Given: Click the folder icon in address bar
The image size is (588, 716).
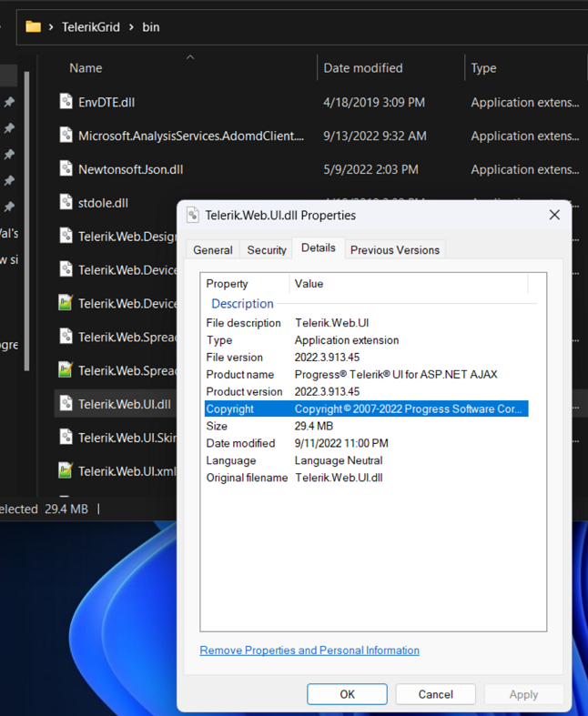Looking at the screenshot, I should click(x=33, y=27).
